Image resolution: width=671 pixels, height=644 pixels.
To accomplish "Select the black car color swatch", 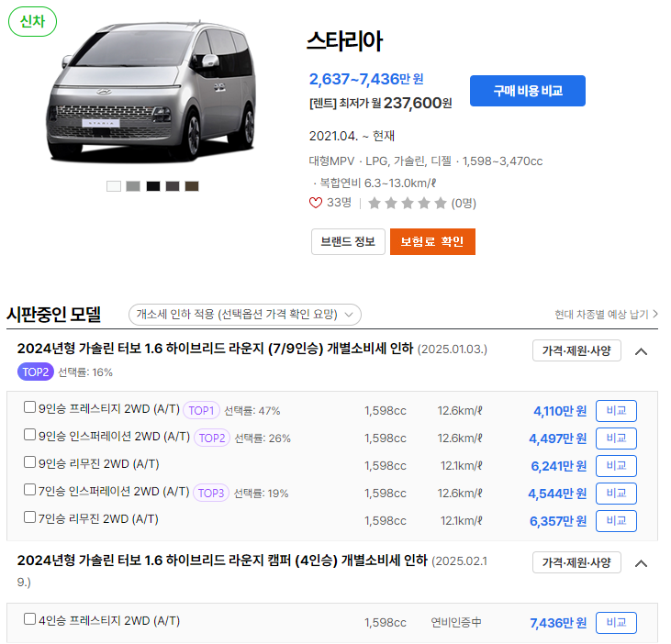I will tap(153, 186).
